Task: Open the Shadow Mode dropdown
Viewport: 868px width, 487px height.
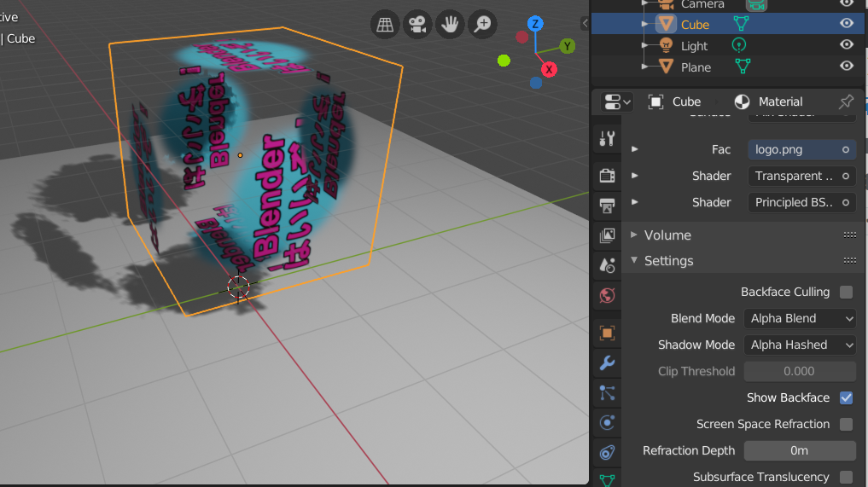Action: point(801,345)
